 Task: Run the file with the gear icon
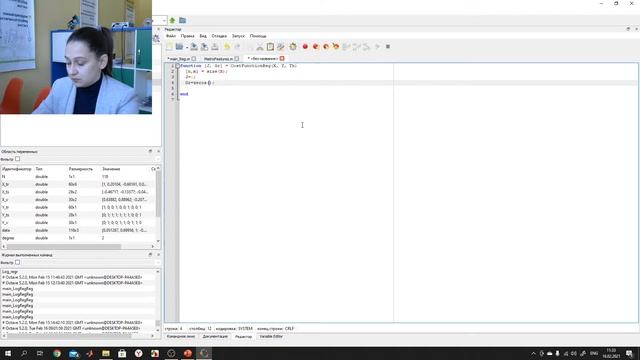point(293,47)
